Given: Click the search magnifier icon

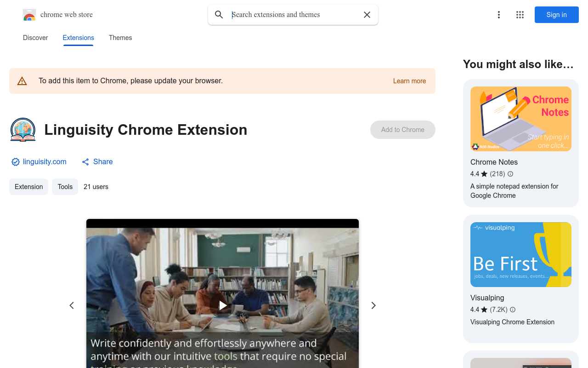Looking at the screenshot, I should point(219,15).
